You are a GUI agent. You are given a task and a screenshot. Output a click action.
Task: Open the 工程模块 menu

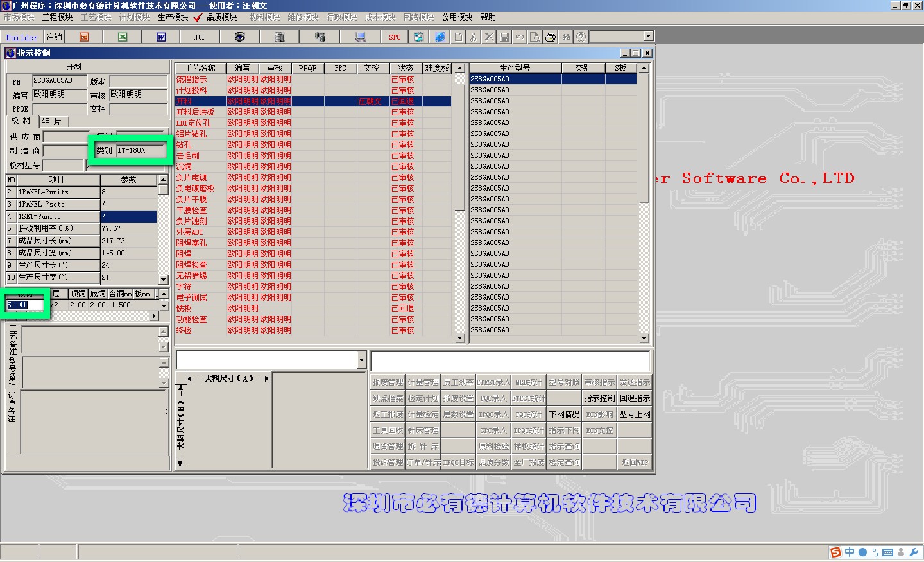[57, 17]
